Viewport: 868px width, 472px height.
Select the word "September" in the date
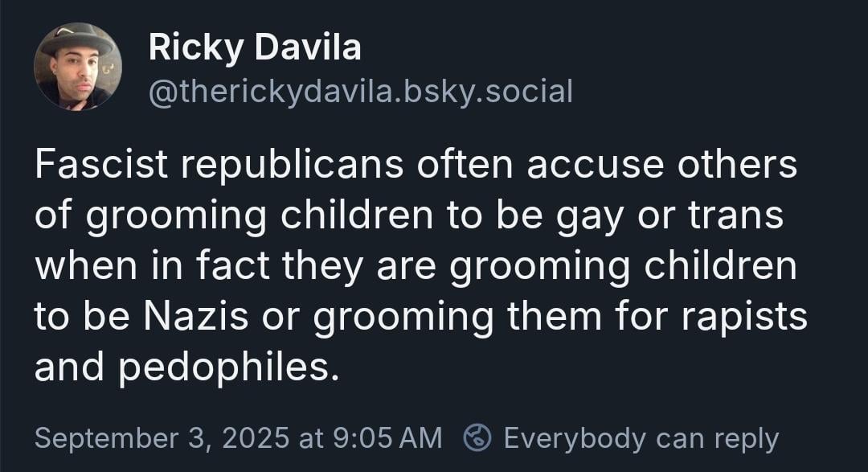107,439
